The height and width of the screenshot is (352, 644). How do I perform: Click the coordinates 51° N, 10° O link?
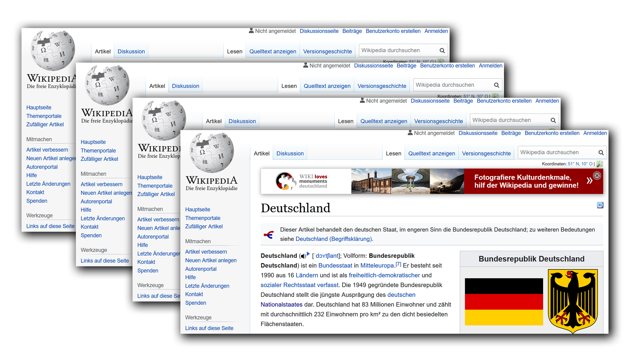[x=580, y=164]
